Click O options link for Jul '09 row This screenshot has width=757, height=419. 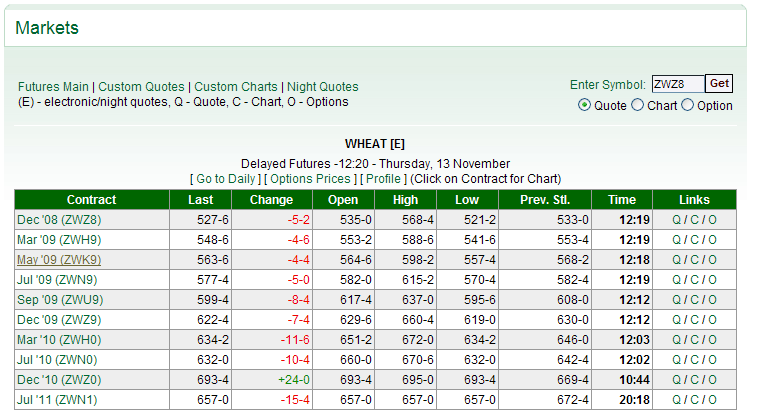(x=712, y=280)
